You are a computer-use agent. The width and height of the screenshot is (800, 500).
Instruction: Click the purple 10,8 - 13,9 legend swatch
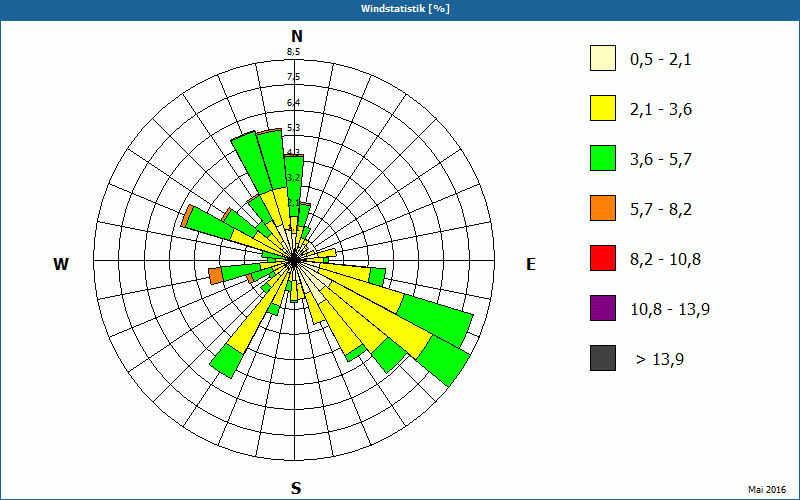(x=603, y=308)
